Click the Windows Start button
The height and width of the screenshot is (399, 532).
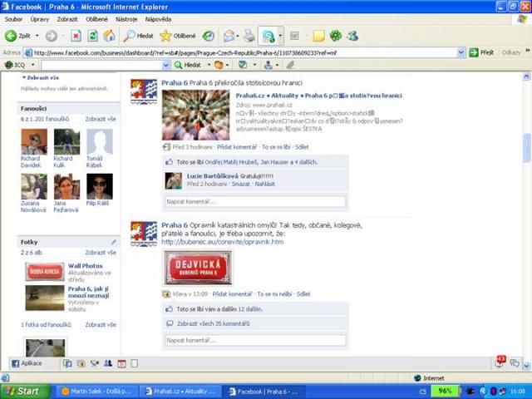25,392
